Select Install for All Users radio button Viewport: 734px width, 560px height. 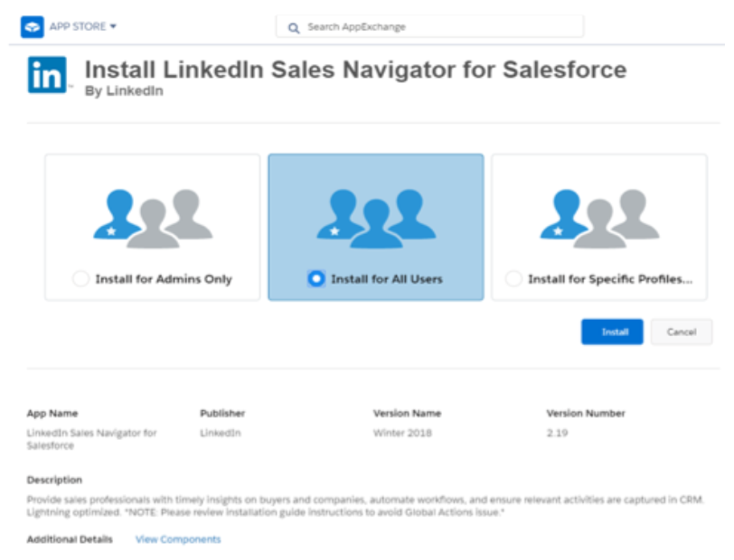[x=316, y=279]
